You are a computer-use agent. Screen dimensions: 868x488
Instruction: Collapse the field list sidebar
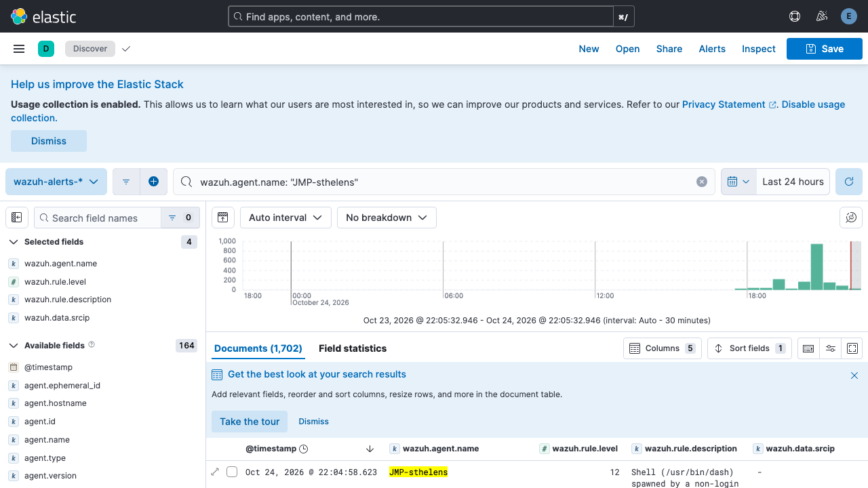click(17, 218)
